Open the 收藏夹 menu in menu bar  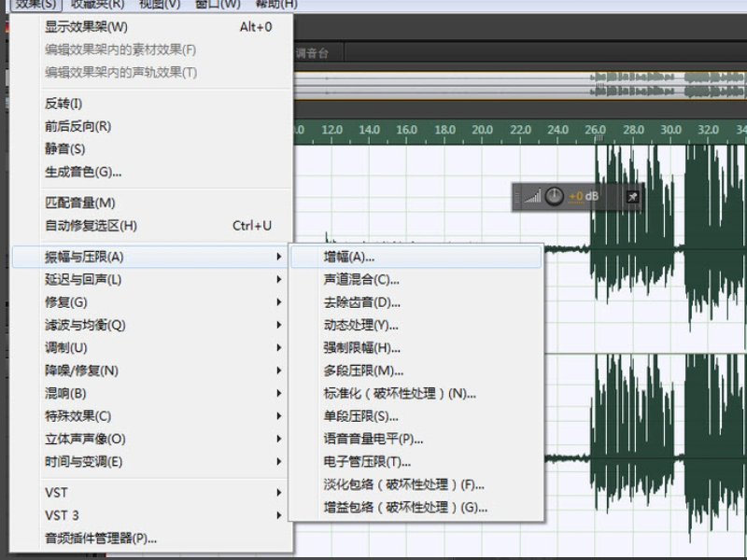97,5
